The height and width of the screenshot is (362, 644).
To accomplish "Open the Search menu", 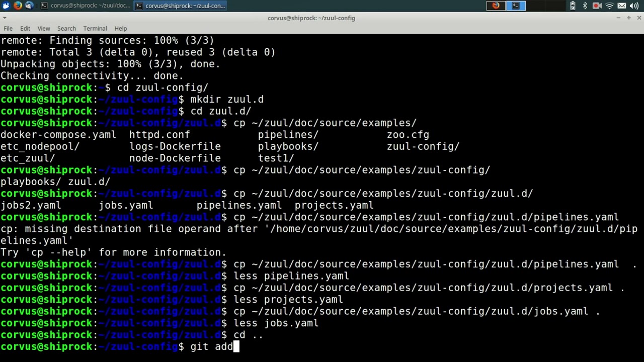I will (x=66, y=29).
